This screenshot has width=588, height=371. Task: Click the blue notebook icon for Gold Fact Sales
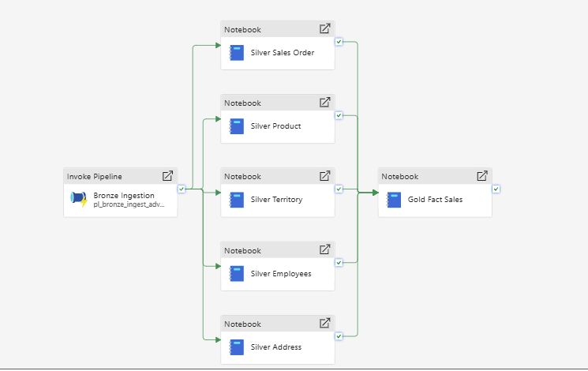394,200
